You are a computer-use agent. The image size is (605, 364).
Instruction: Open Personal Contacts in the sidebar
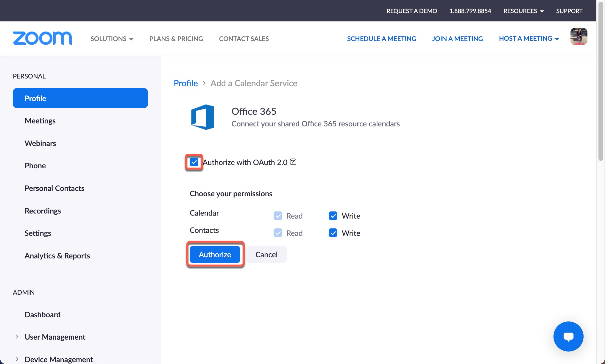point(54,188)
